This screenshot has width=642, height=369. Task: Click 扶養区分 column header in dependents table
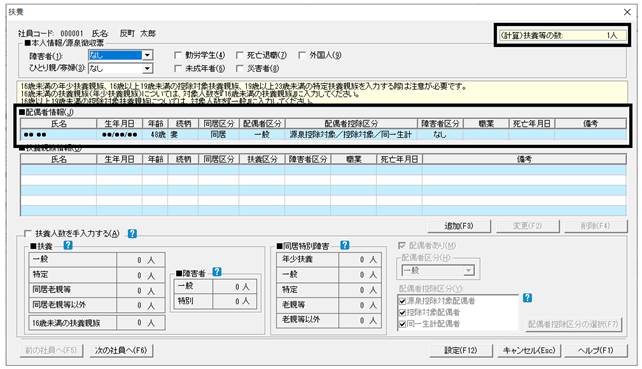(262, 159)
